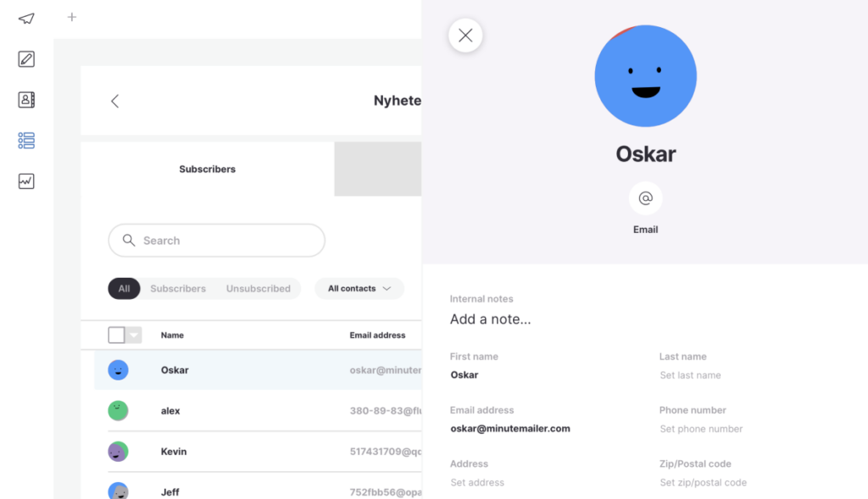Click oskar@minute email in list row
This screenshot has height=499, width=868.
click(386, 369)
